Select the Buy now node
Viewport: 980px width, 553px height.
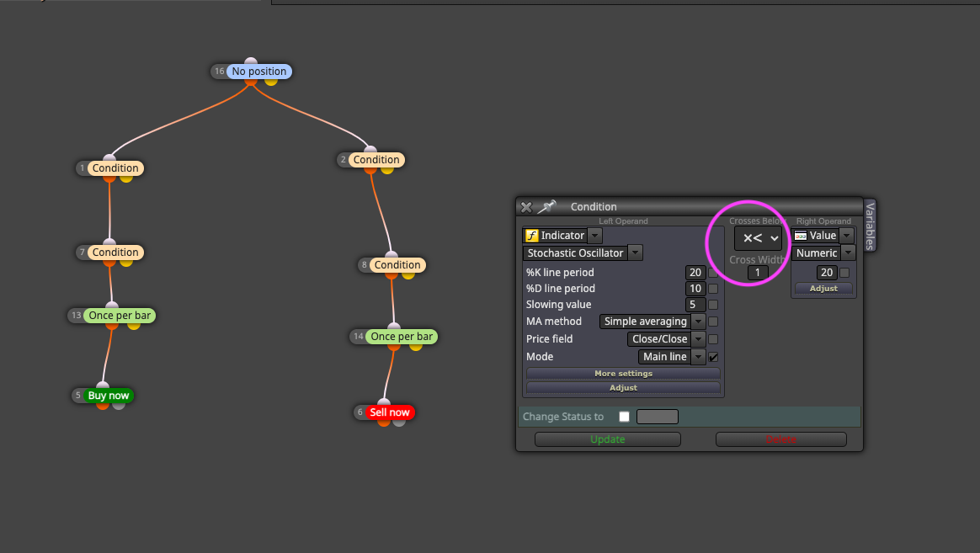(108, 396)
